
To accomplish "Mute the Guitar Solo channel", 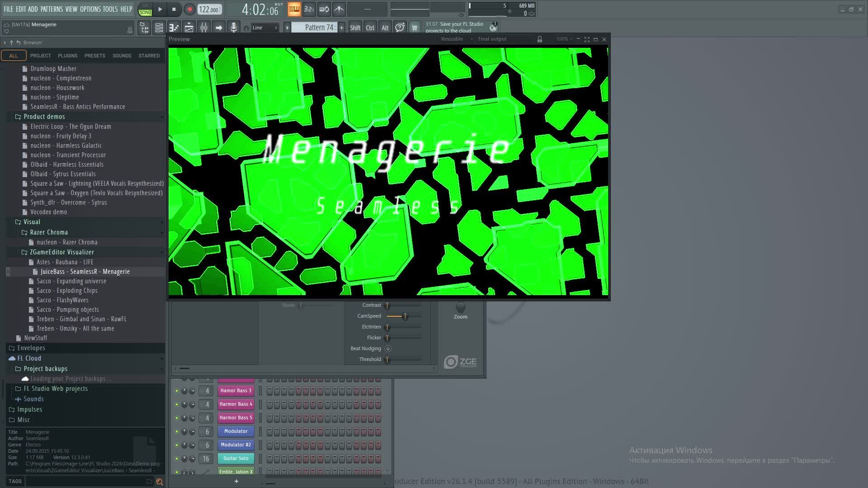I will 177,459.
